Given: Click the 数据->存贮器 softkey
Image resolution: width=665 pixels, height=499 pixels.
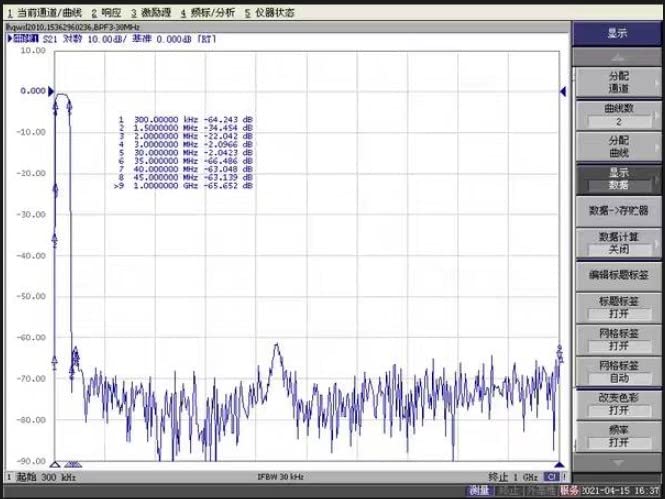Looking at the screenshot, I should point(618,211).
